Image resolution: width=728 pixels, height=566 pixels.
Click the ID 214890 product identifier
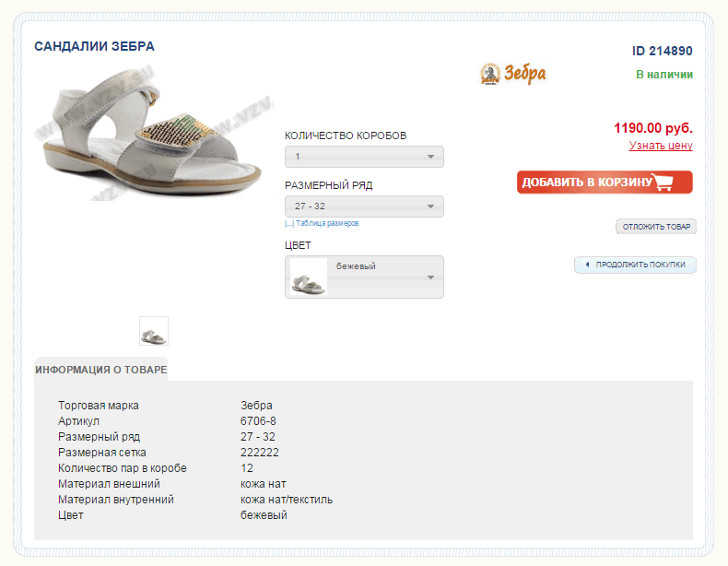coord(662,51)
